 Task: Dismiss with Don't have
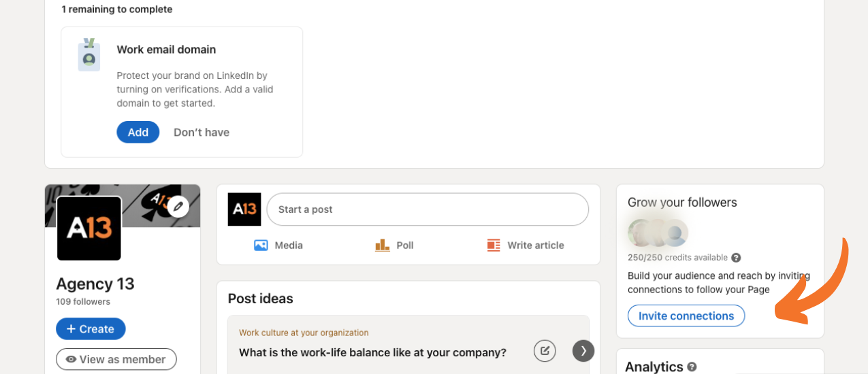(x=202, y=132)
